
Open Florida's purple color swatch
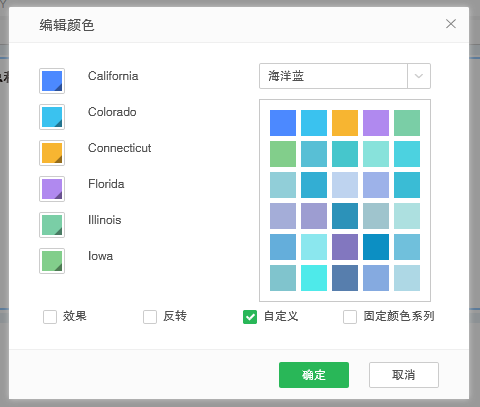click(52, 189)
